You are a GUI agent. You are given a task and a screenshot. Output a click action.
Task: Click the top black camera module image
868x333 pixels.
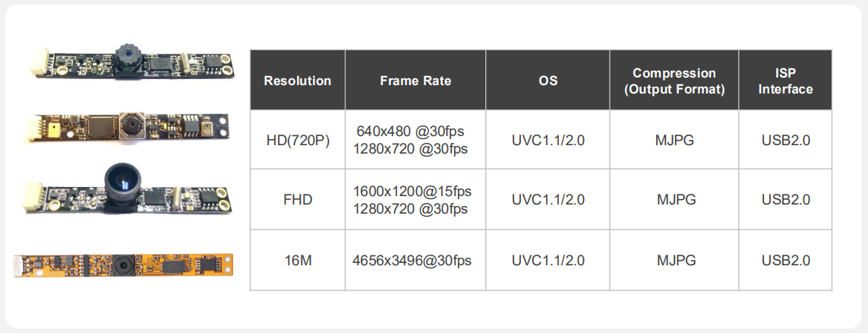coord(131,62)
